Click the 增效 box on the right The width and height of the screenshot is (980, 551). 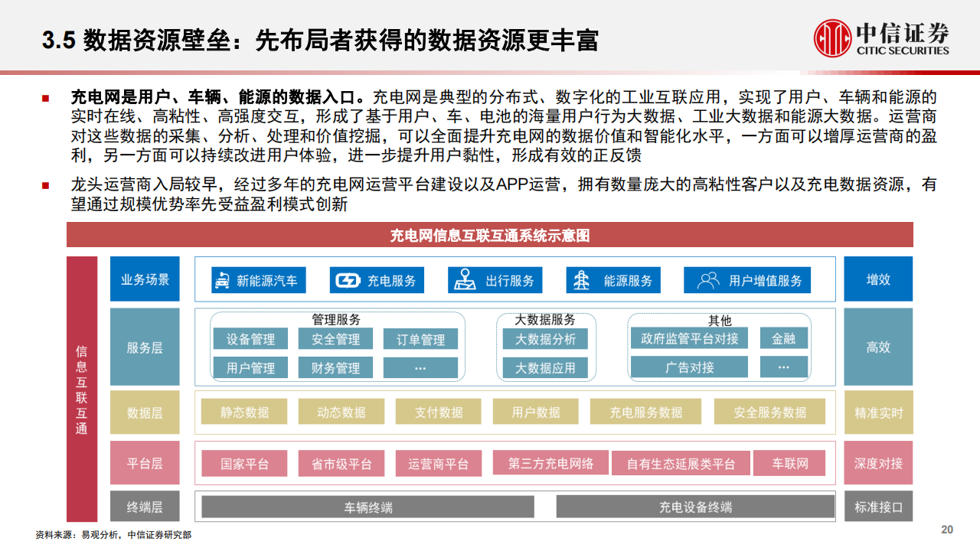[878, 279]
